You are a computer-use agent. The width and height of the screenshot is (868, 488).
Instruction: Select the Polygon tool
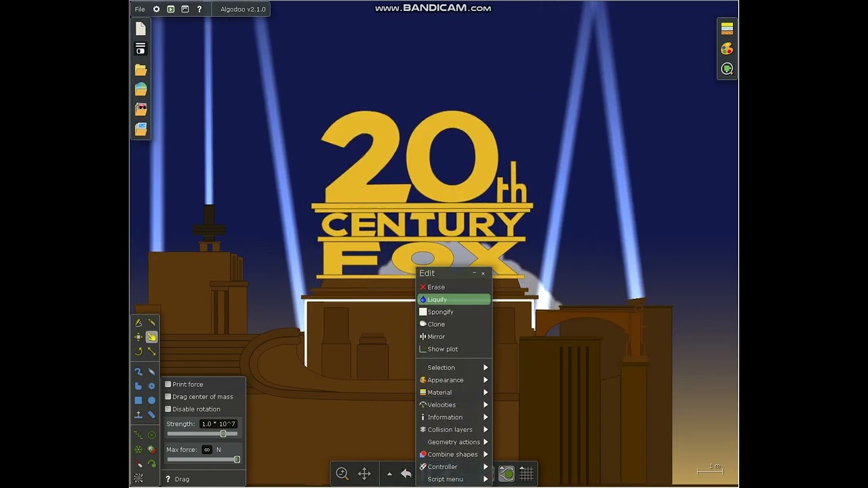click(x=138, y=386)
